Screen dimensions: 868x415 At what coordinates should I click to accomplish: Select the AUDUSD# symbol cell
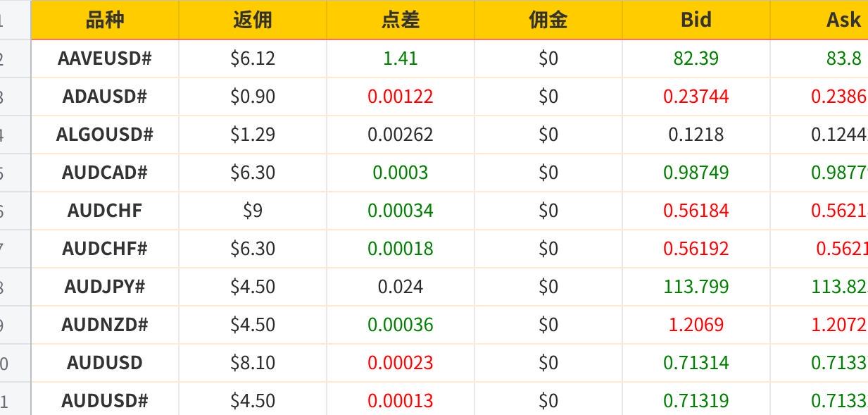105,400
